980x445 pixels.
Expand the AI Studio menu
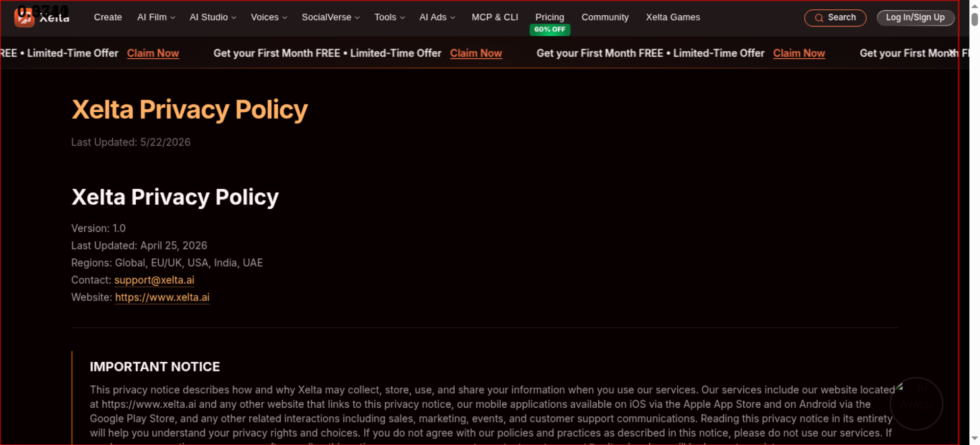[x=213, y=17]
